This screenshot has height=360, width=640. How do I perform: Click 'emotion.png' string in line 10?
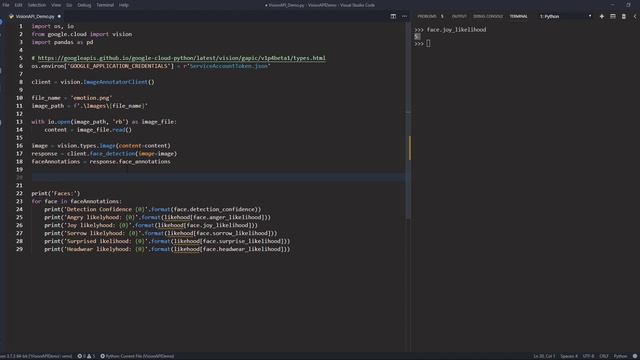(x=91, y=98)
